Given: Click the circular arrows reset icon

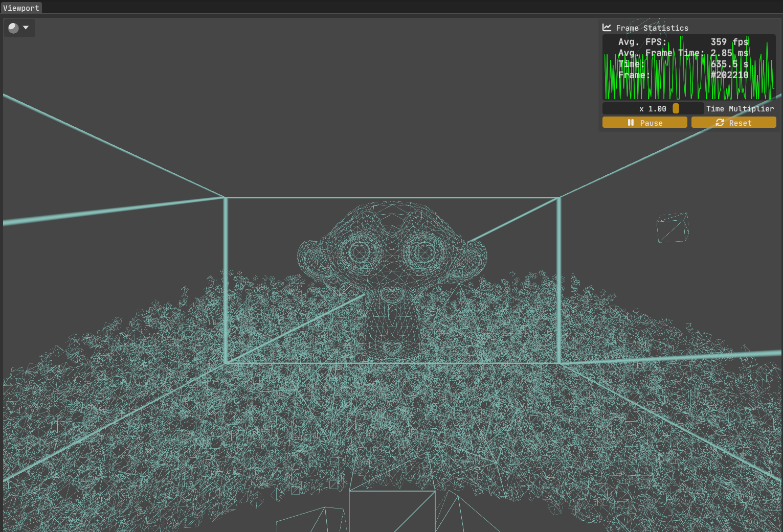Looking at the screenshot, I should [x=720, y=123].
